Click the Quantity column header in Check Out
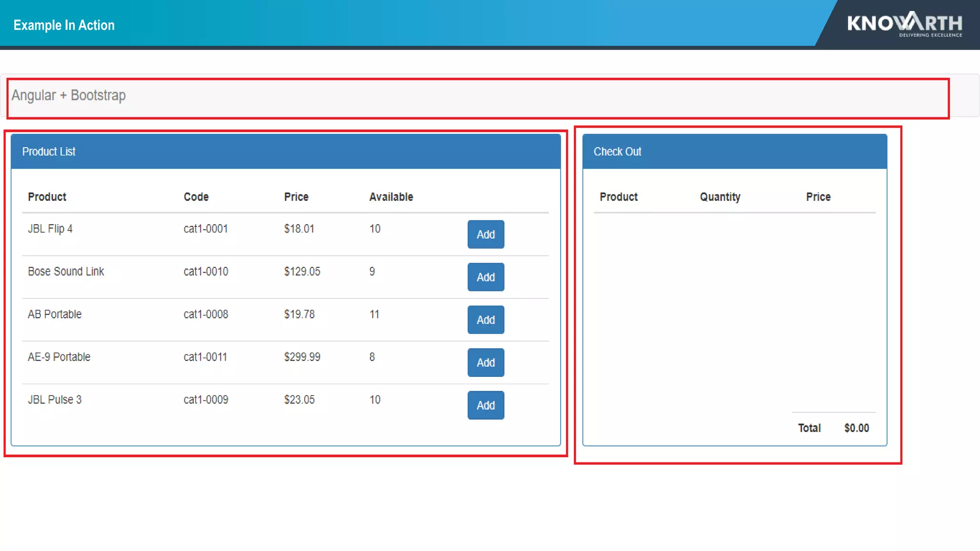This screenshot has width=980, height=551. tap(720, 197)
